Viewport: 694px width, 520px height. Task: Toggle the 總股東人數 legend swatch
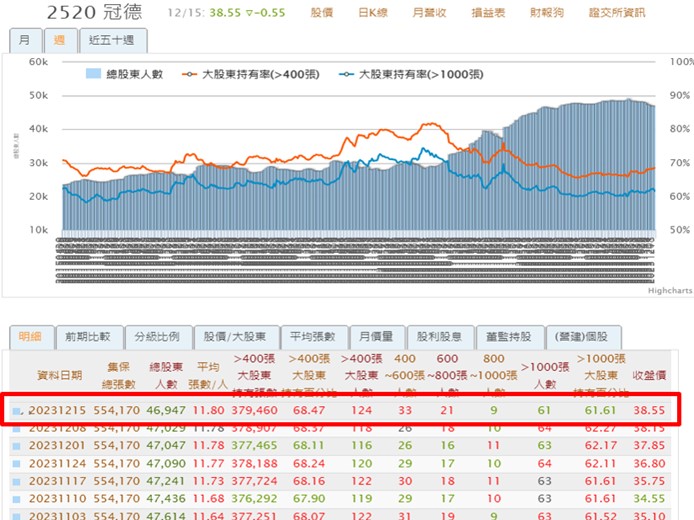(93, 74)
